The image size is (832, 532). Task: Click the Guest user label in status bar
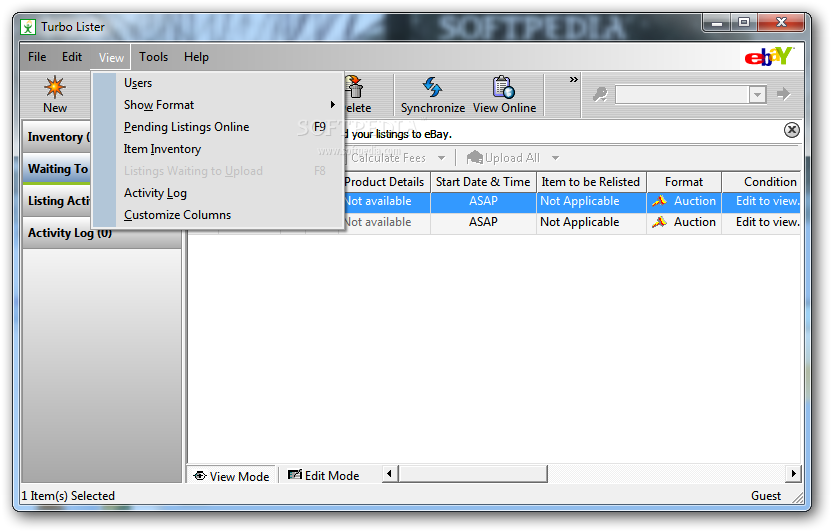[x=766, y=496]
